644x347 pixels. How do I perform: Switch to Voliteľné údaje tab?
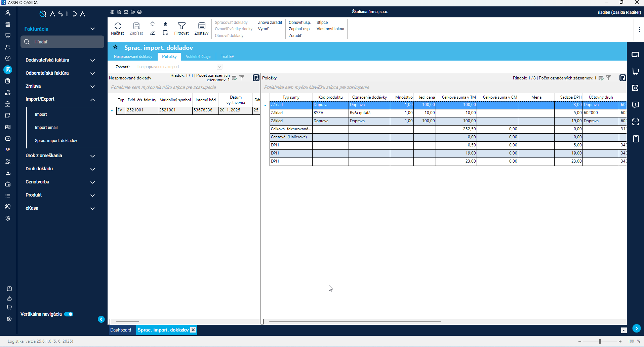point(198,57)
